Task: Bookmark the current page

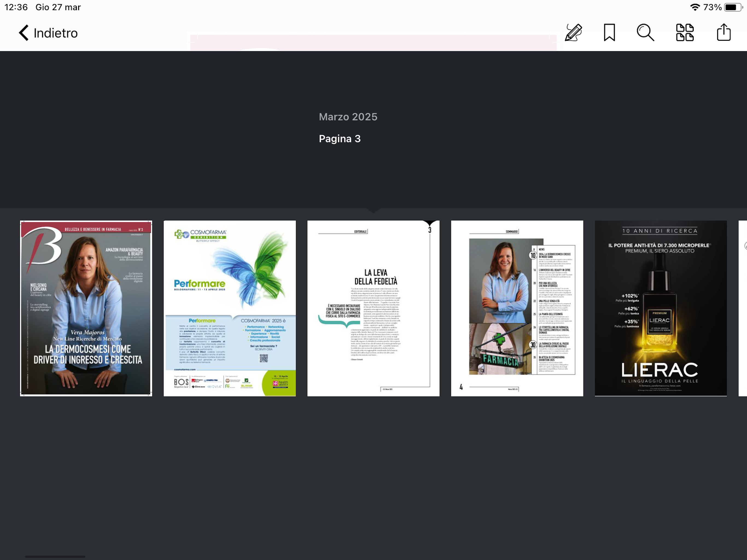Action: [x=609, y=33]
